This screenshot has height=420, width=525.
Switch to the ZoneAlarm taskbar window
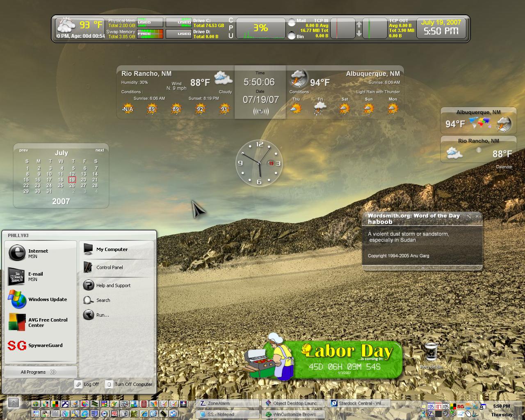point(228,403)
